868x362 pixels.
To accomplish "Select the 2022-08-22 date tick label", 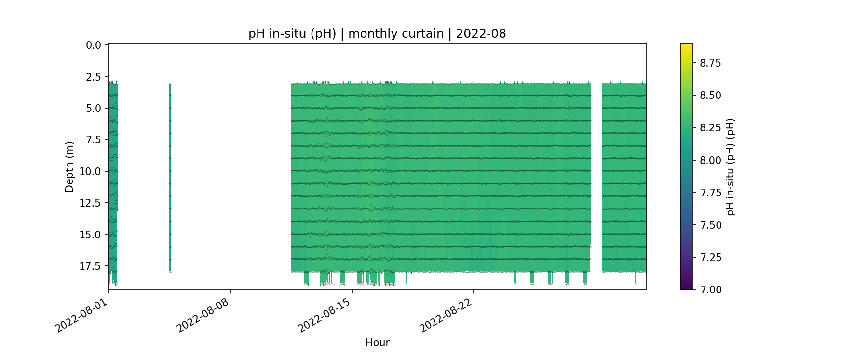I will [445, 313].
